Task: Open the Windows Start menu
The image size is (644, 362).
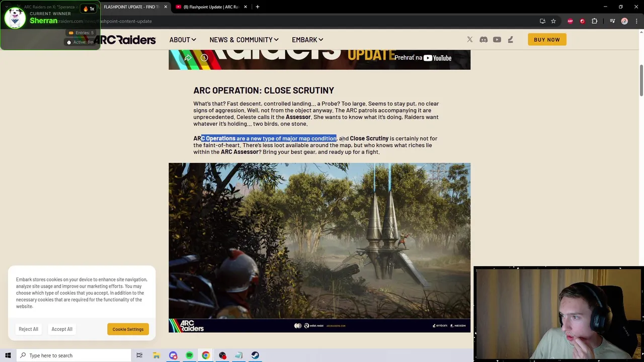Action: (x=8, y=355)
